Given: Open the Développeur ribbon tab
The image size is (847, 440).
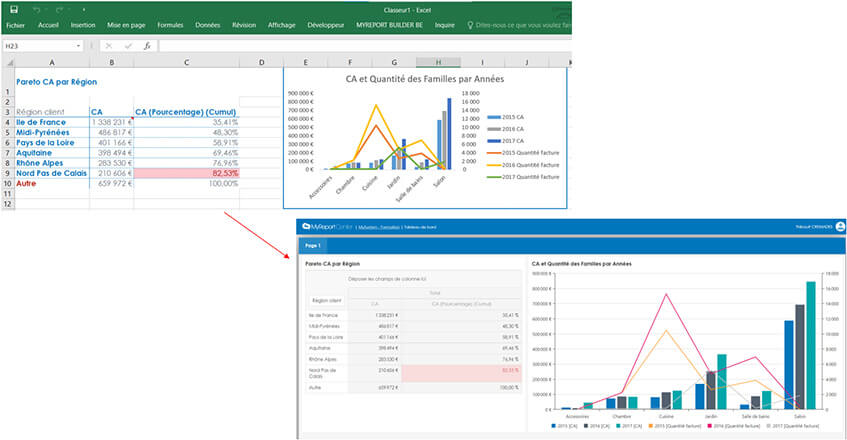Looking at the screenshot, I should [326, 25].
